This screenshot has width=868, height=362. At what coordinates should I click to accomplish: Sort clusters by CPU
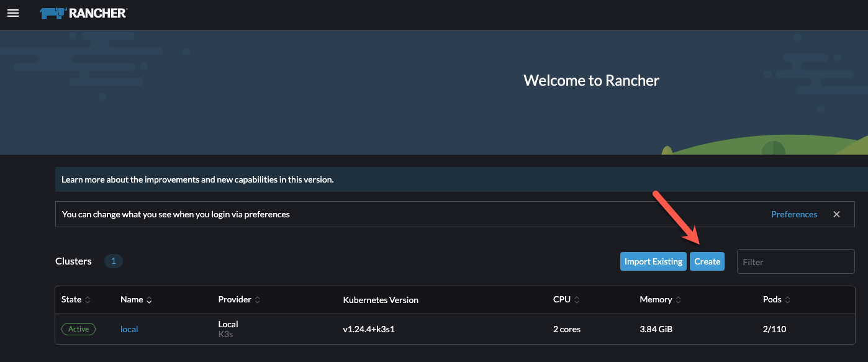tap(563, 299)
